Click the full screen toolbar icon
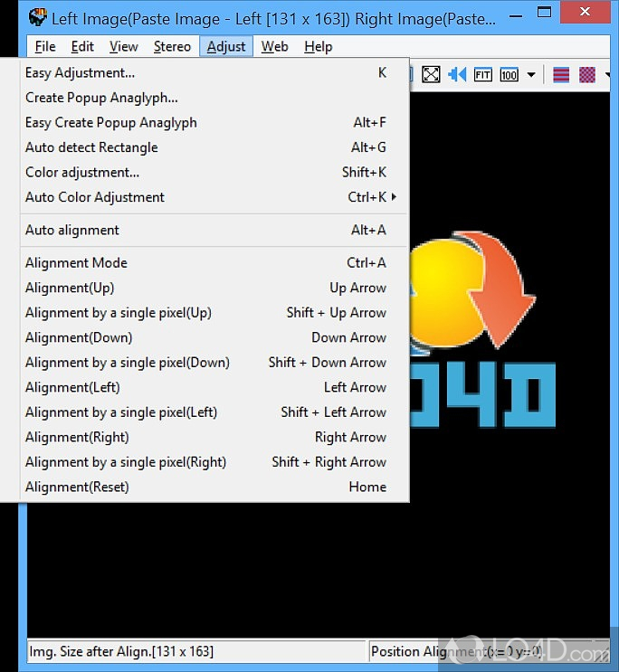 [431, 74]
